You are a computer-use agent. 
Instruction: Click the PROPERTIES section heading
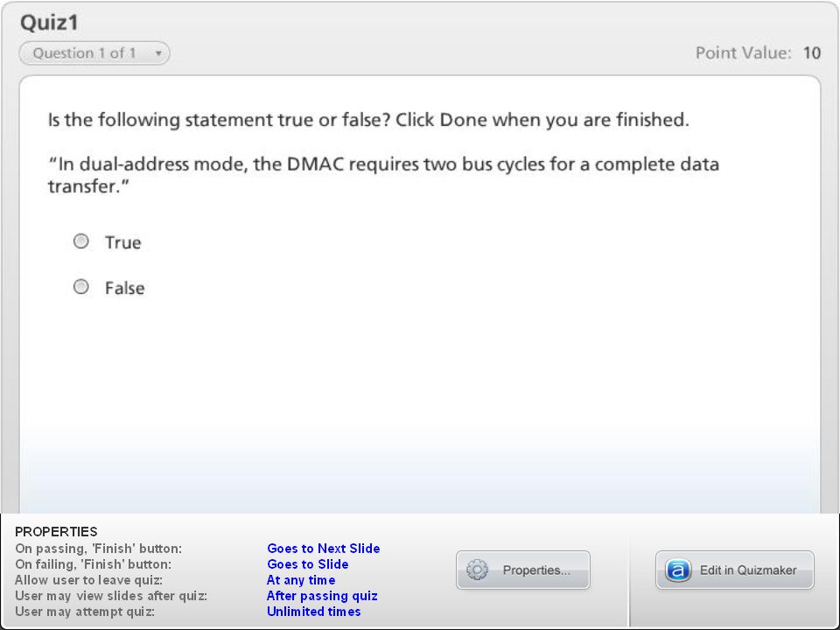click(56, 531)
